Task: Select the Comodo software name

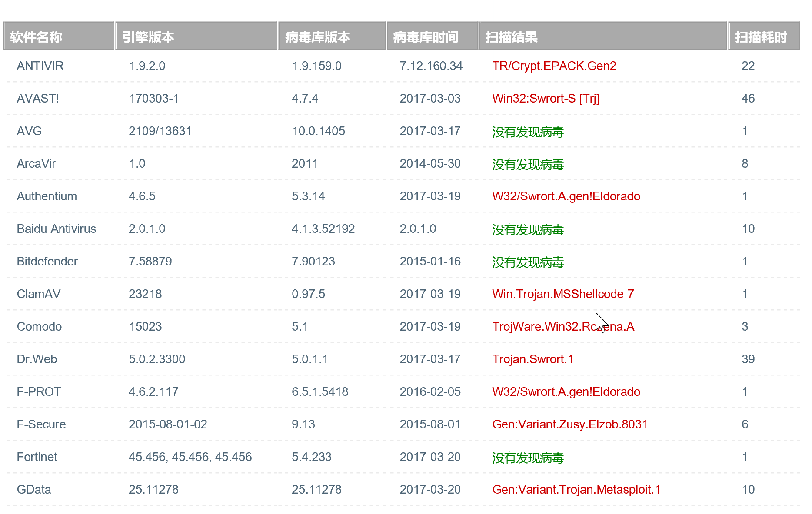Action: [x=39, y=327]
